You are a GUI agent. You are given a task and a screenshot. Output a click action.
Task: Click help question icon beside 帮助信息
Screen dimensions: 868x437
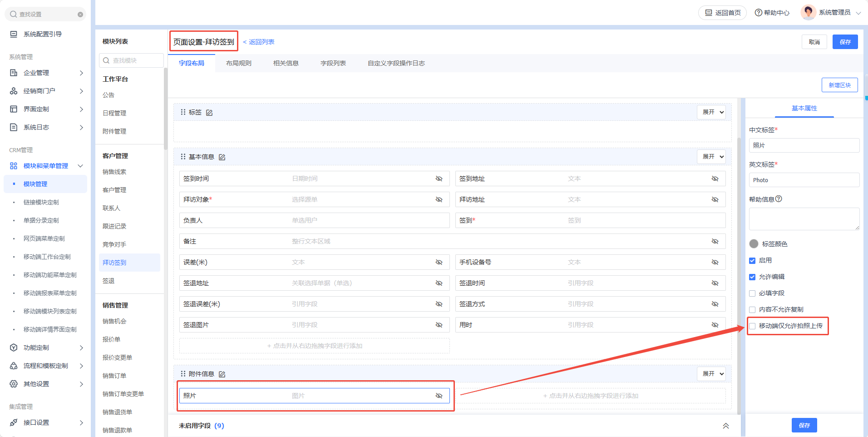[x=779, y=199]
